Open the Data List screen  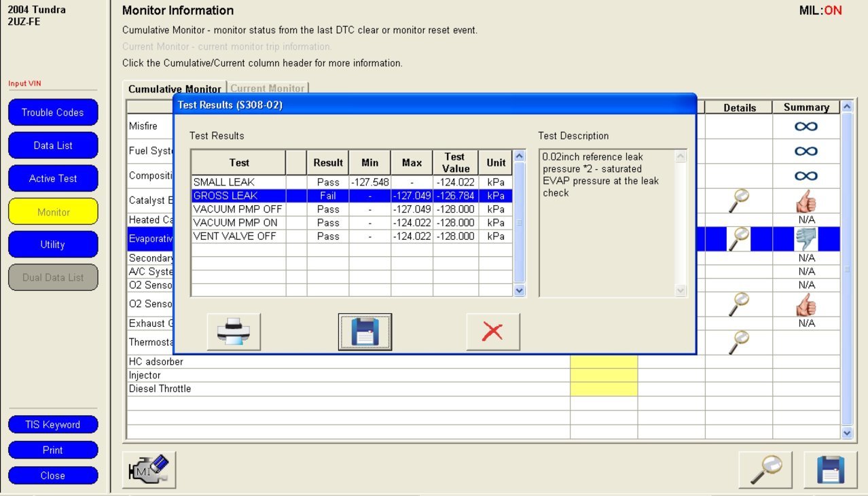point(53,145)
